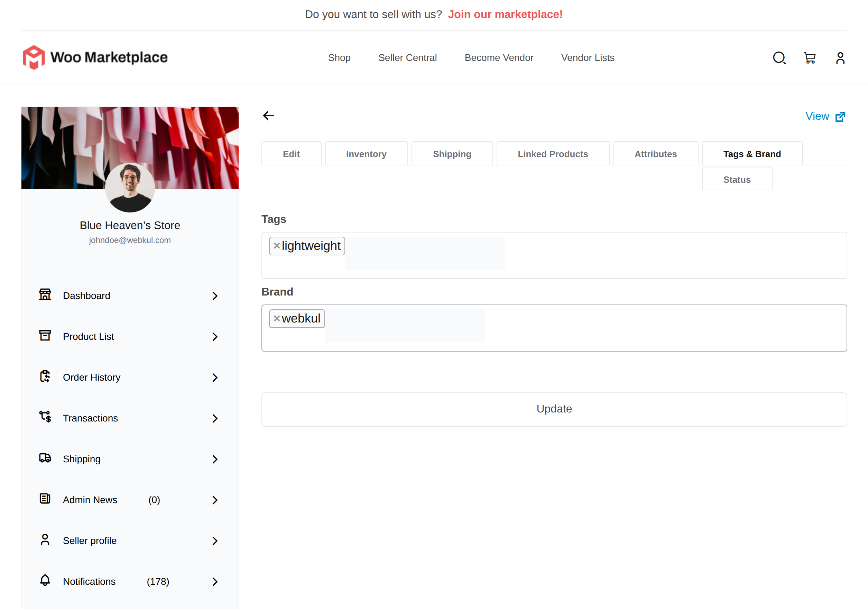Switch to the Inventory tab

click(366, 154)
